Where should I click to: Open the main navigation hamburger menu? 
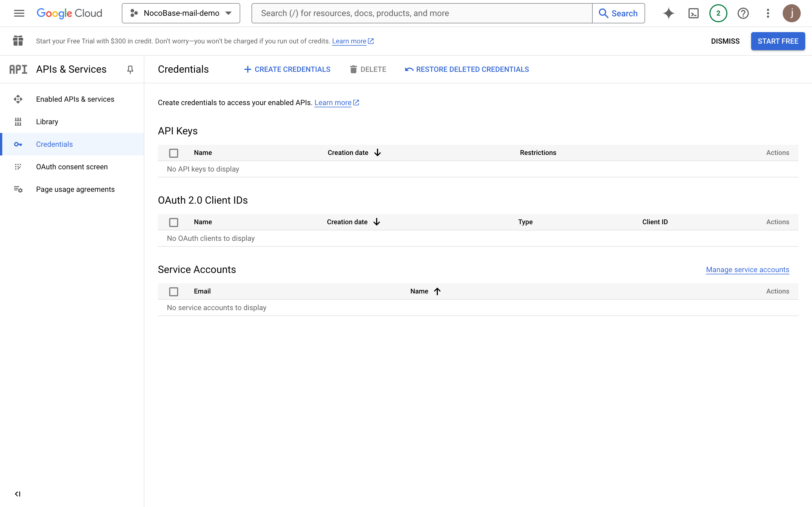tap(19, 13)
